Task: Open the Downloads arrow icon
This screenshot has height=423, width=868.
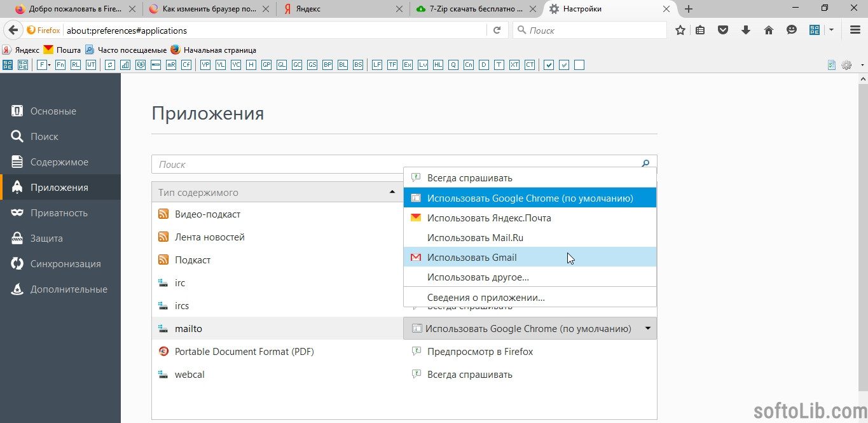Action: click(746, 30)
